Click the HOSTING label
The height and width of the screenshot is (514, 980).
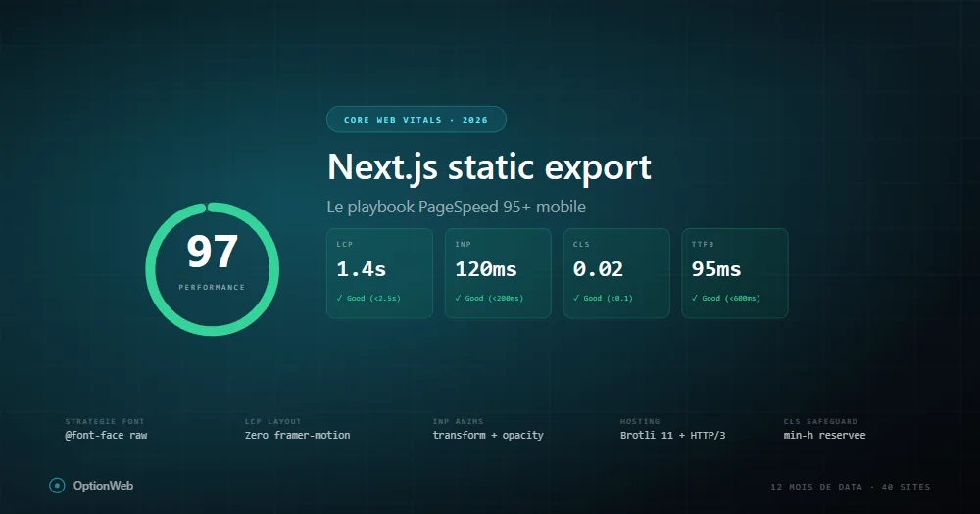[x=640, y=422]
